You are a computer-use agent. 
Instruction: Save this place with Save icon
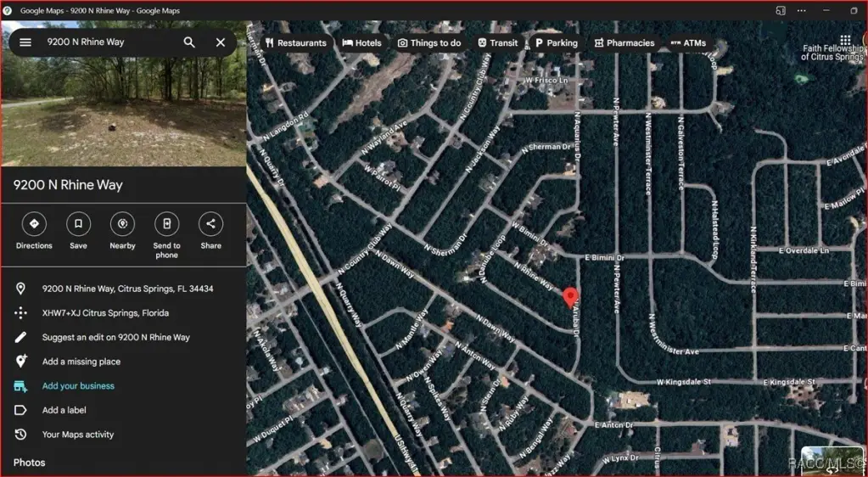click(x=78, y=224)
